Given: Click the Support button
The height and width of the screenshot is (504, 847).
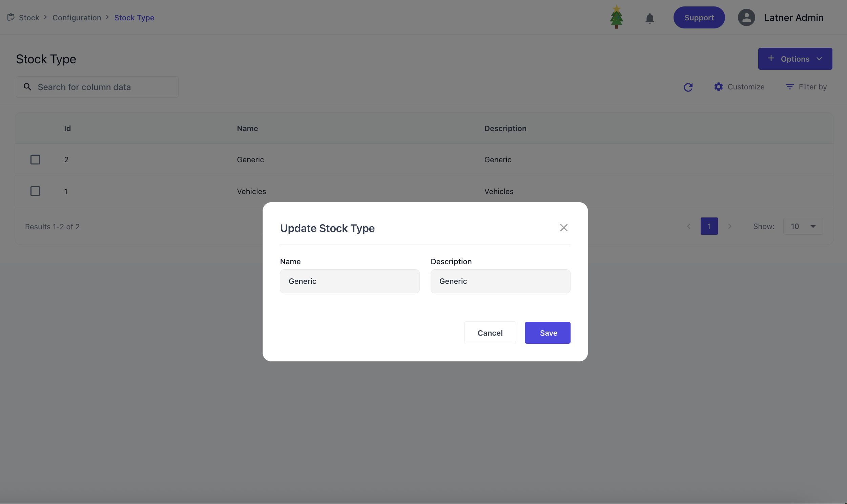Looking at the screenshot, I should pos(699,18).
